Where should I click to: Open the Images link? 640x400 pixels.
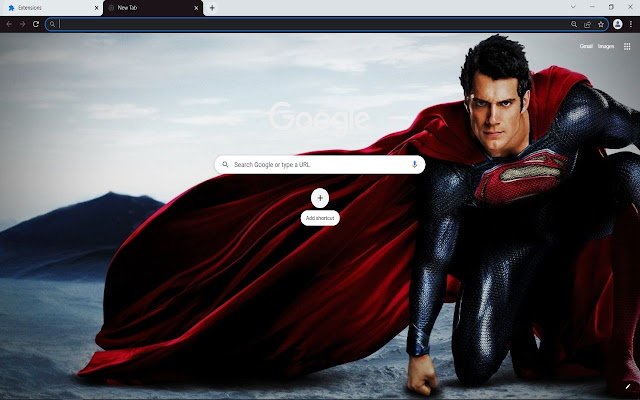pos(606,46)
